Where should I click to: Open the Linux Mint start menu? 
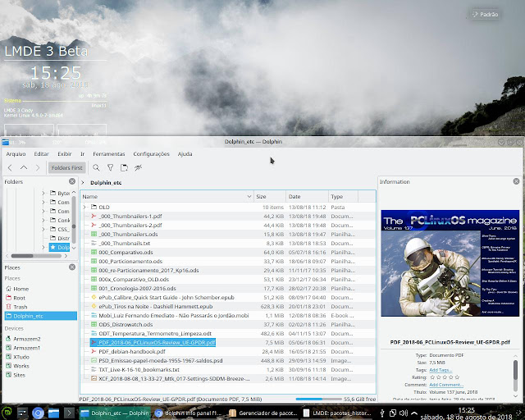coord(6,413)
